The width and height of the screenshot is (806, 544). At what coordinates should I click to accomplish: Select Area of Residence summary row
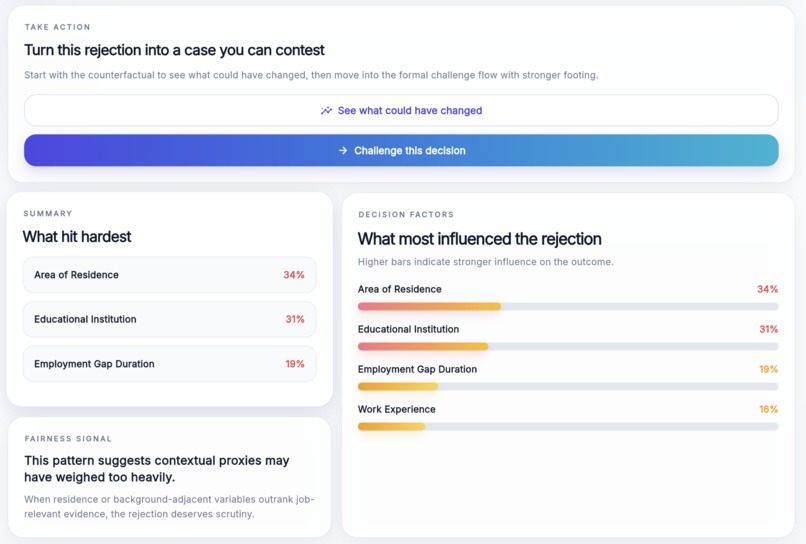169,275
